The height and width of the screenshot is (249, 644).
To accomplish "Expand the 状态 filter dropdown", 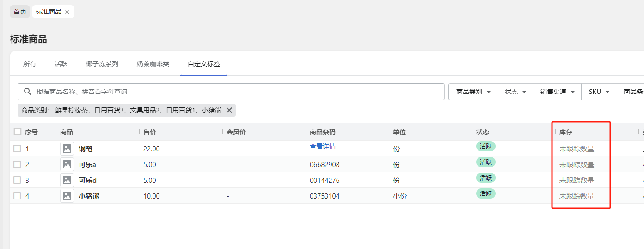I will (x=515, y=92).
